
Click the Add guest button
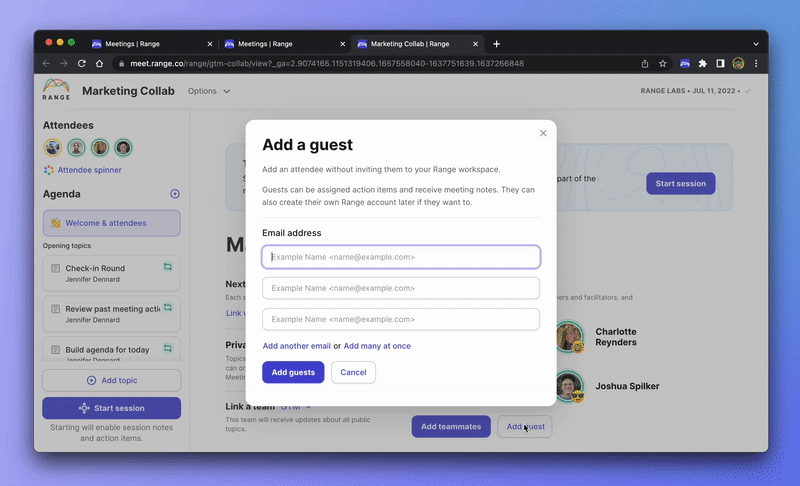tap(525, 426)
